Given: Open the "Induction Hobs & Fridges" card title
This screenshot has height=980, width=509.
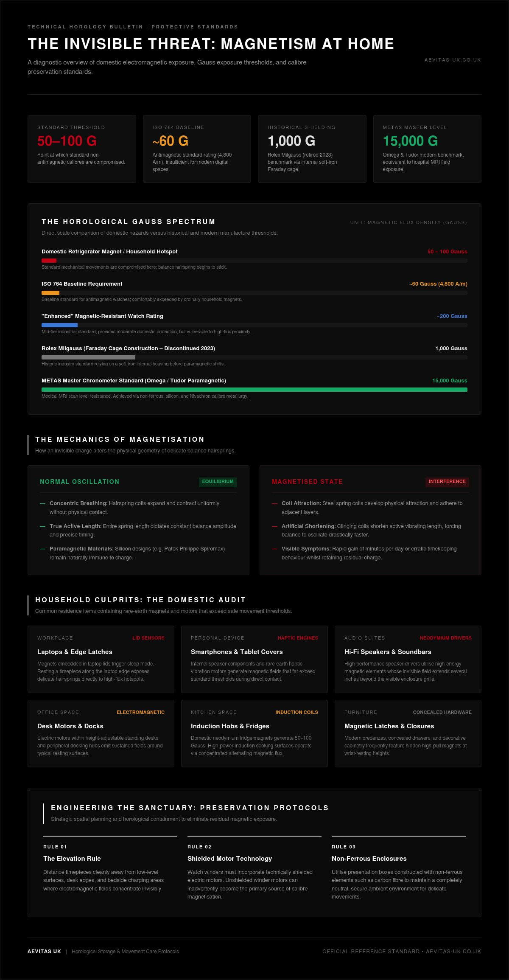Looking at the screenshot, I should click(230, 726).
